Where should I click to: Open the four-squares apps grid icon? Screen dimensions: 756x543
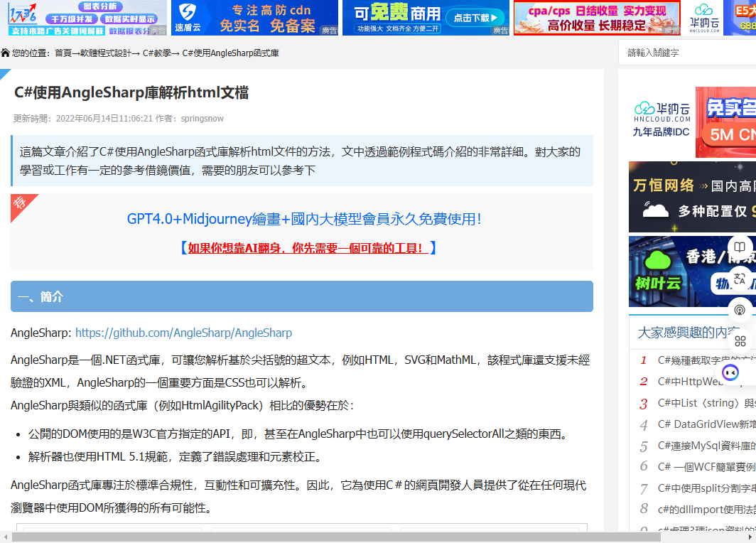740,341
